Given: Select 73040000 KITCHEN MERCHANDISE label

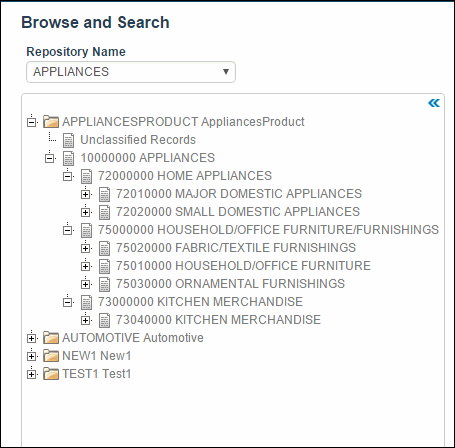Looking at the screenshot, I should (x=218, y=320).
